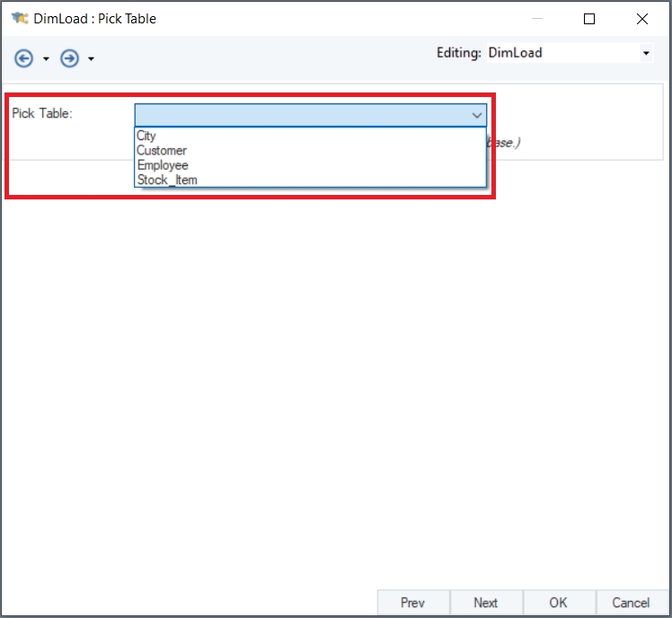
Task: Advance with the Next button
Action: pos(486,603)
